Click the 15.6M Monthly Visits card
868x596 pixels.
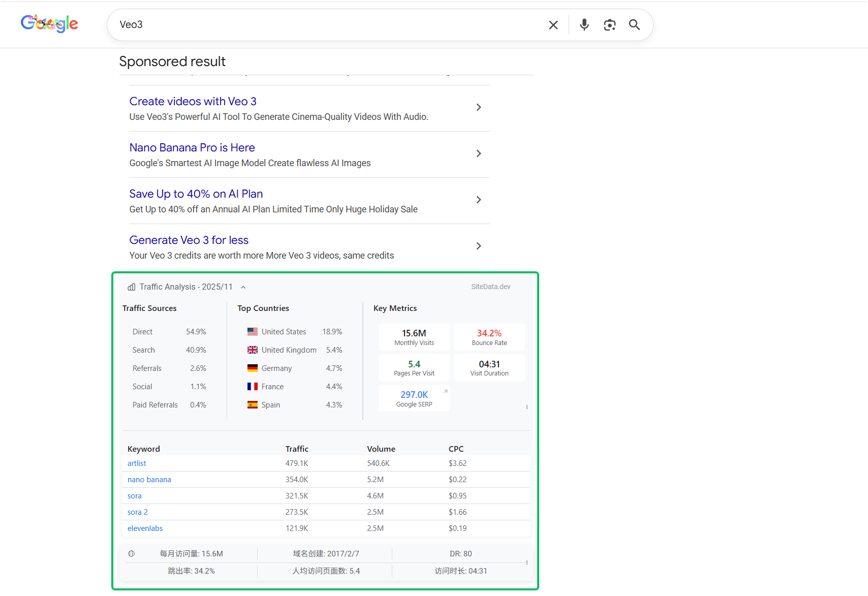(x=414, y=337)
